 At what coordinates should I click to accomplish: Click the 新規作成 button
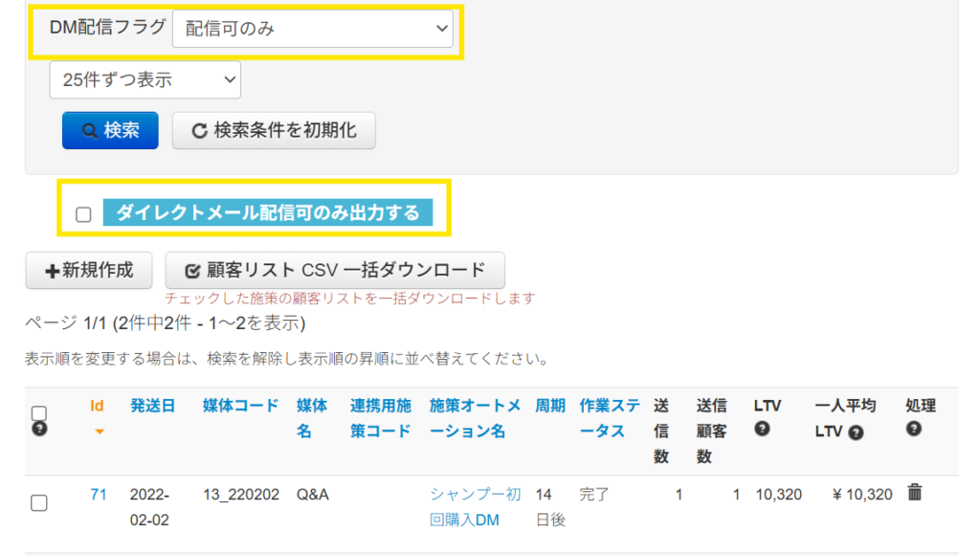[x=88, y=270]
